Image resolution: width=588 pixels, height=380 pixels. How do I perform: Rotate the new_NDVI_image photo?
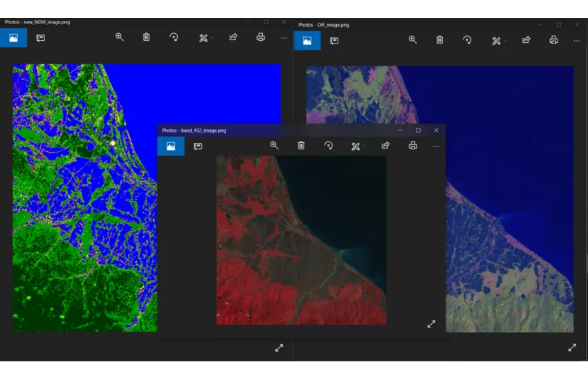coord(174,37)
